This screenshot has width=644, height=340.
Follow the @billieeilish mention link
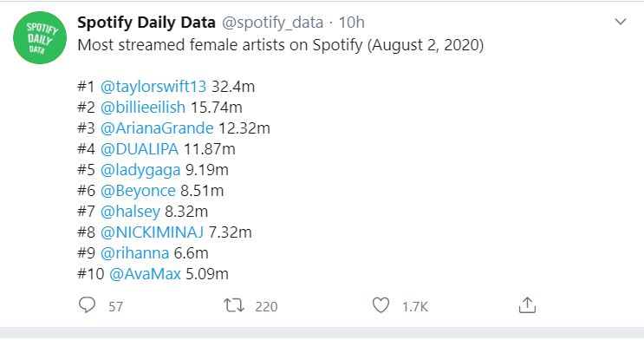(x=143, y=108)
